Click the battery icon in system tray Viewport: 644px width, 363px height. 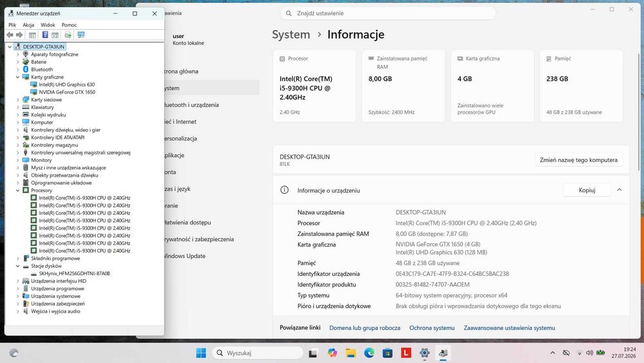tap(600, 353)
